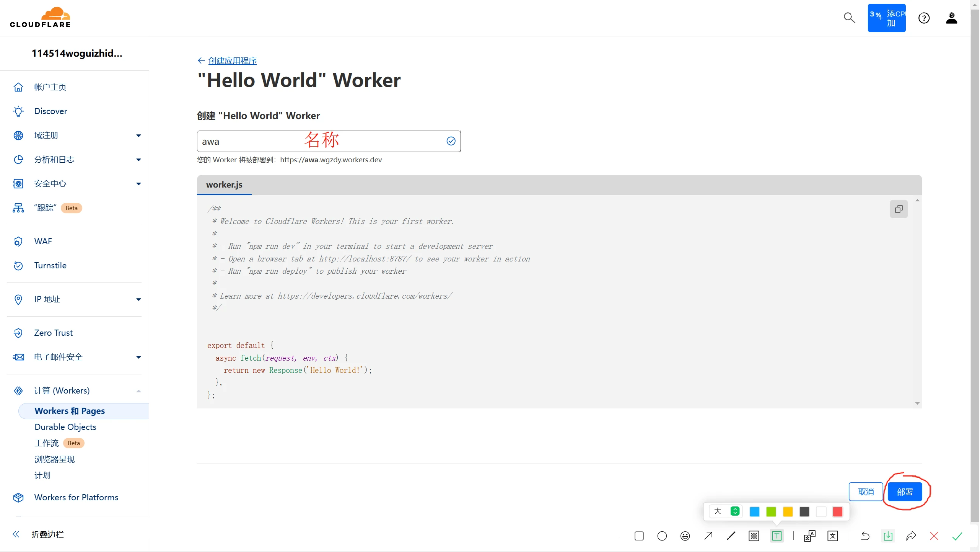Click the OCR text recognition icon
This screenshot has width=980, height=552.
832,536
